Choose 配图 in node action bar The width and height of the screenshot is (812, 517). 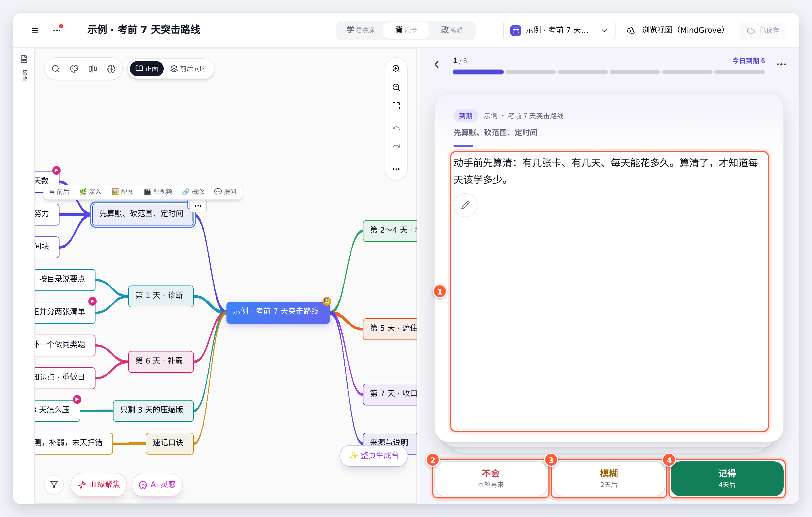pos(123,192)
